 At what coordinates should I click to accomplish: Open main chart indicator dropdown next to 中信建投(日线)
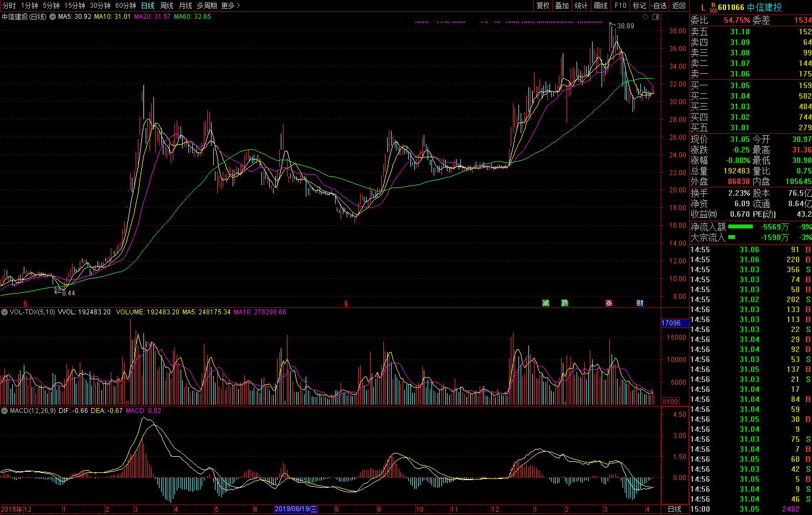pyautogui.click(x=52, y=17)
